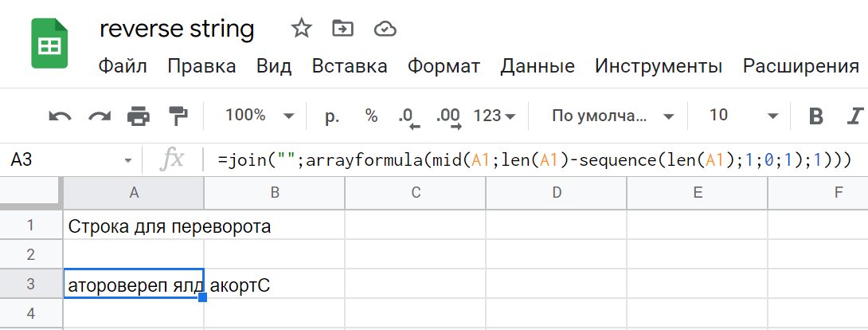Open the Файл menu
This screenshot has width=868, height=330.
click(123, 66)
